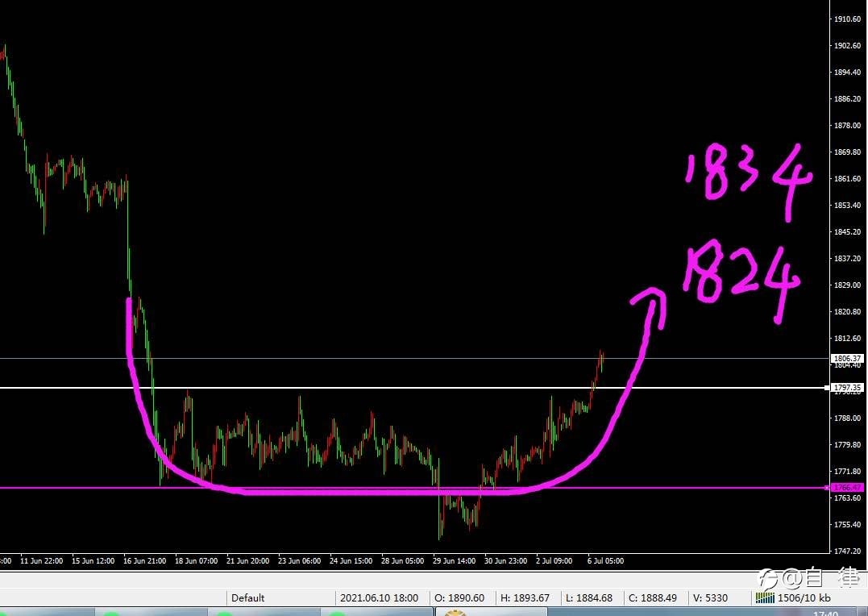The height and width of the screenshot is (616, 868).
Task: Click the 1771.80 price scale label
Action: point(848,471)
